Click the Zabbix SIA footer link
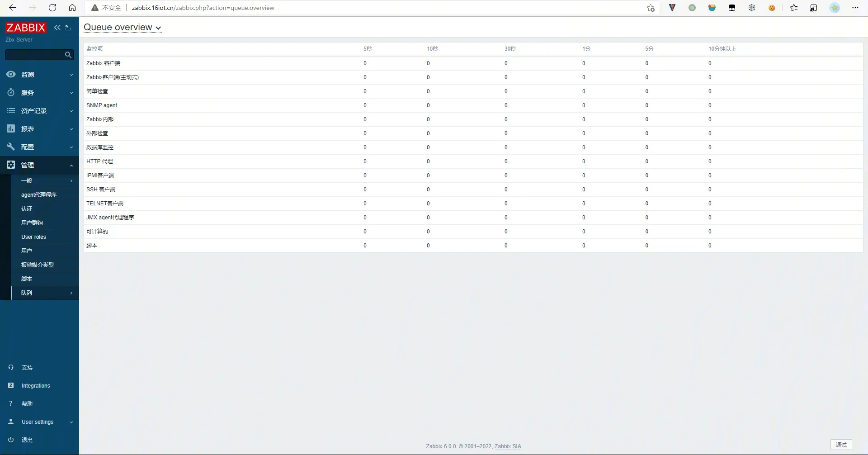868x455 pixels. click(x=508, y=446)
